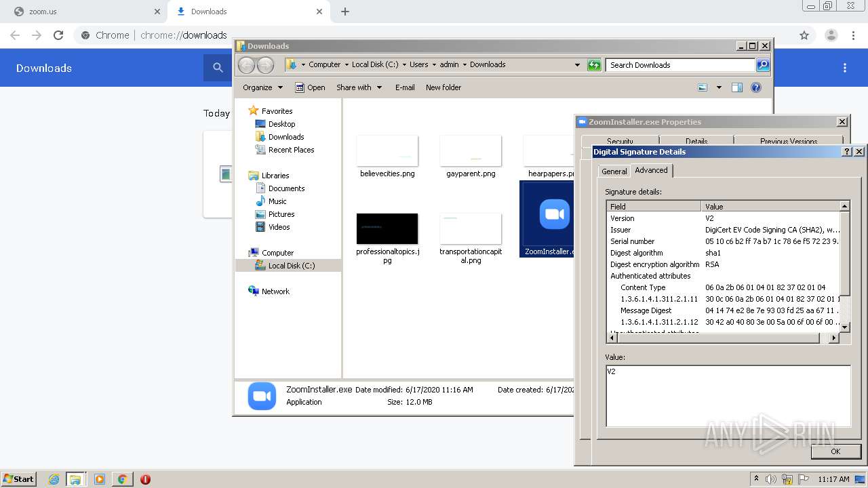Click volume icon in system tray
Screen dimensions: 868x488
pos(771,479)
